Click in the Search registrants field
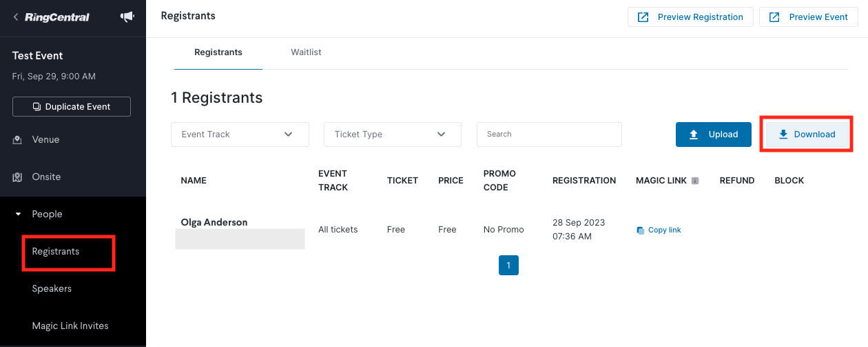This screenshot has height=347, width=868. pyautogui.click(x=549, y=135)
